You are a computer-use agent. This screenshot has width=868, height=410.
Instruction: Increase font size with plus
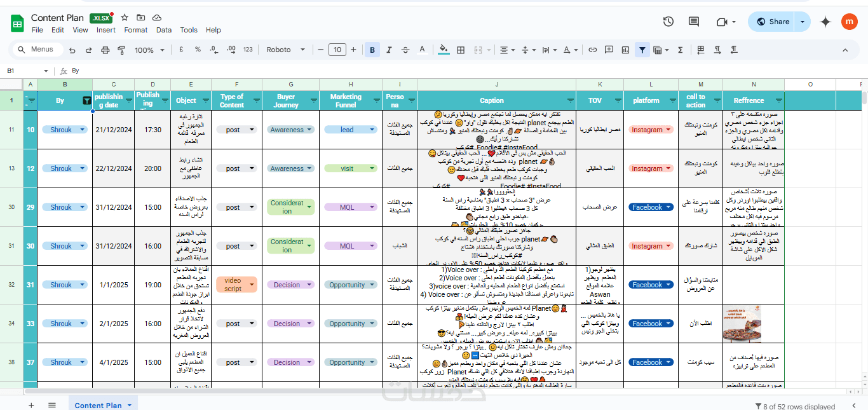[x=354, y=50]
